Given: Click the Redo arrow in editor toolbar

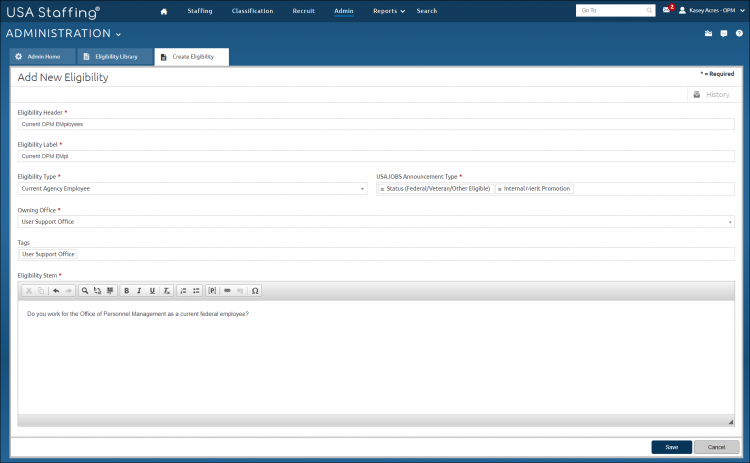Looking at the screenshot, I should coord(68,291).
